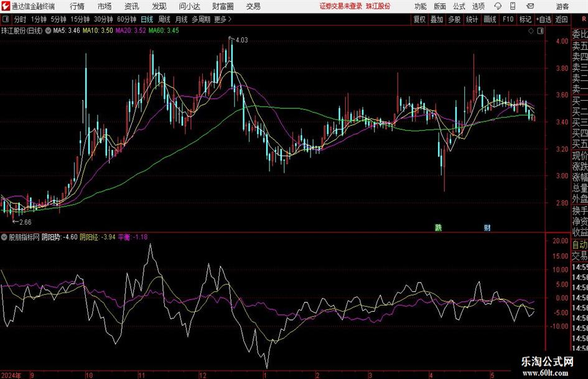Expand main chart indicator dropdown arrow

[x=48, y=30]
